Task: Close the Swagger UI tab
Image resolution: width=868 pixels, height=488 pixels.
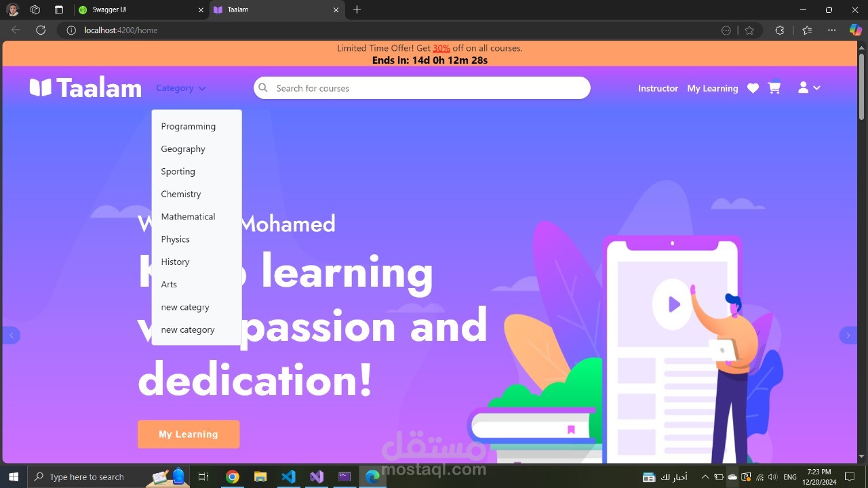Action: click(x=201, y=9)
